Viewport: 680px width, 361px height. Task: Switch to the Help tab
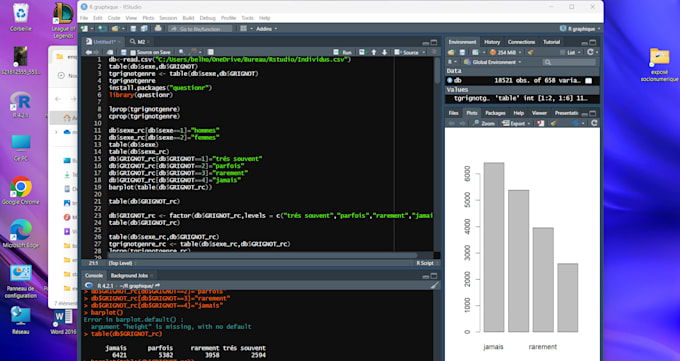pyautogui.click(x=519, y=113)
